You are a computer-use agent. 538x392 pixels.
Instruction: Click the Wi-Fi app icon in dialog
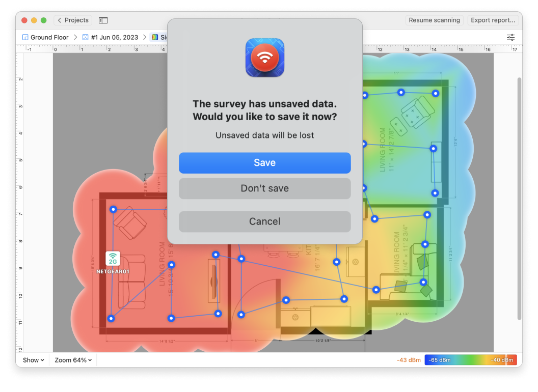point(264,58)
